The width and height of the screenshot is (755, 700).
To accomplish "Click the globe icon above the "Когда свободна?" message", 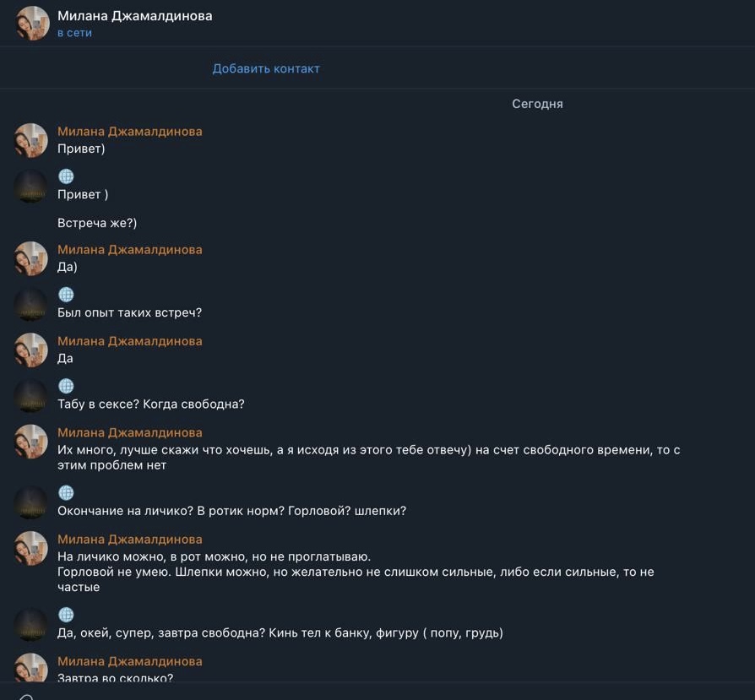I will (x=66, y=386).
